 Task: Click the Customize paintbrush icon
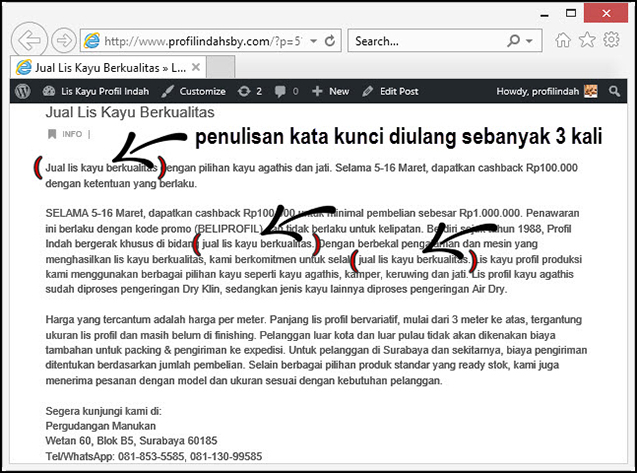[167, 91]
